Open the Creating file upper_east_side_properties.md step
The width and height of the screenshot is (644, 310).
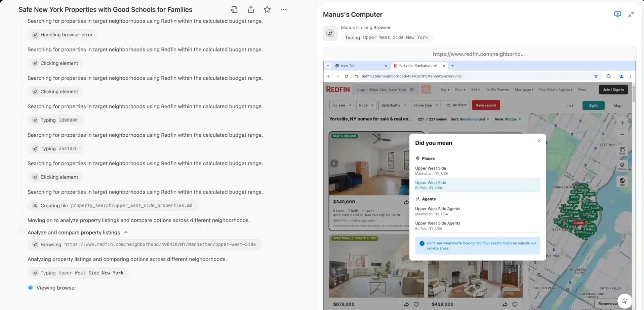[113, 206]
